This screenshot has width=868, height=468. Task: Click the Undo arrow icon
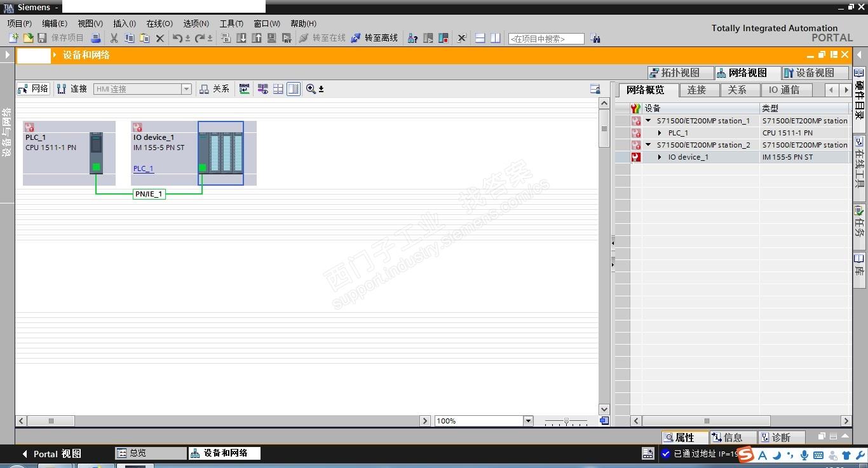pos(178,38)
